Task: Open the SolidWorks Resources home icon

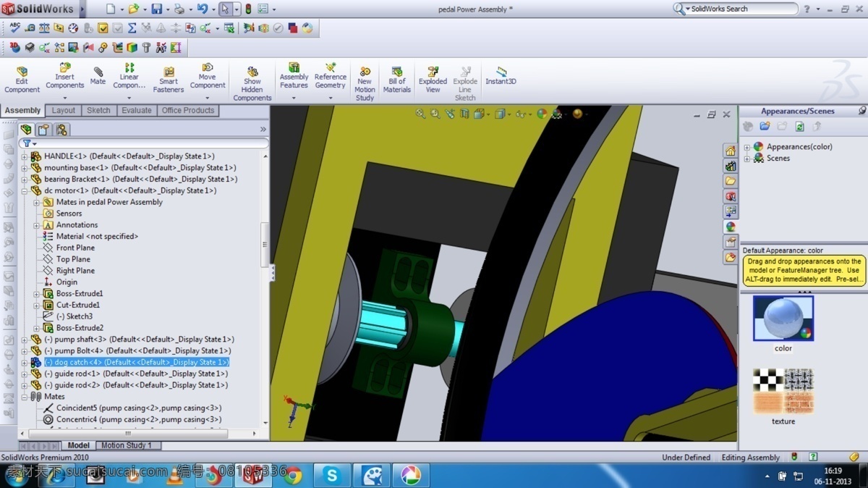Action: pyautogui.click(x=731, y=151)
